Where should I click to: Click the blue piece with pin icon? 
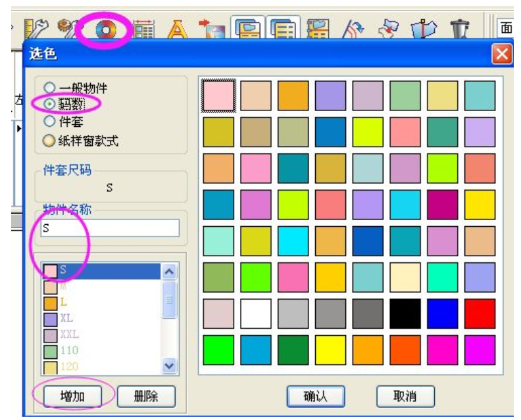[x=424, y=29]
